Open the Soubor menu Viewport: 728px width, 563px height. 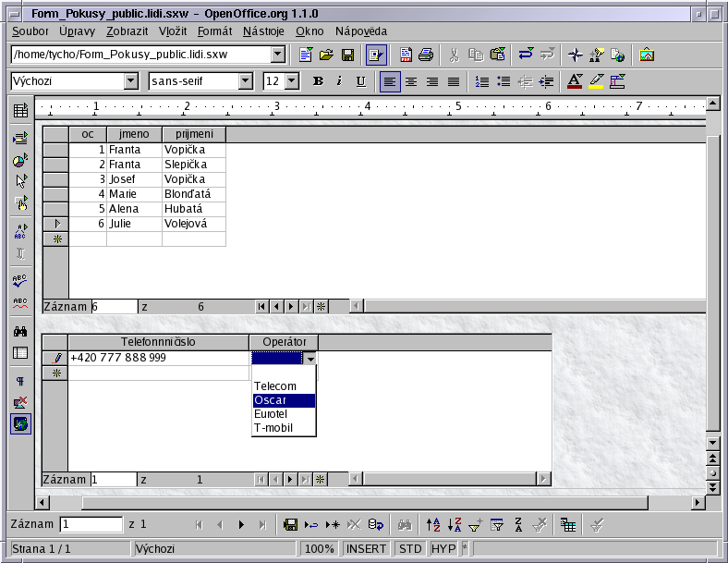[x=30, y=31]
